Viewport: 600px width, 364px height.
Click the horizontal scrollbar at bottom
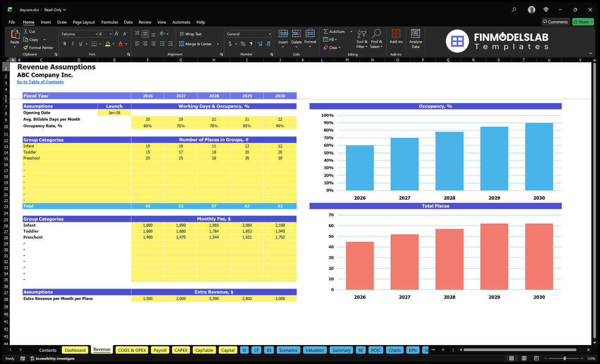pyautogui.click(x=520, y=350)
